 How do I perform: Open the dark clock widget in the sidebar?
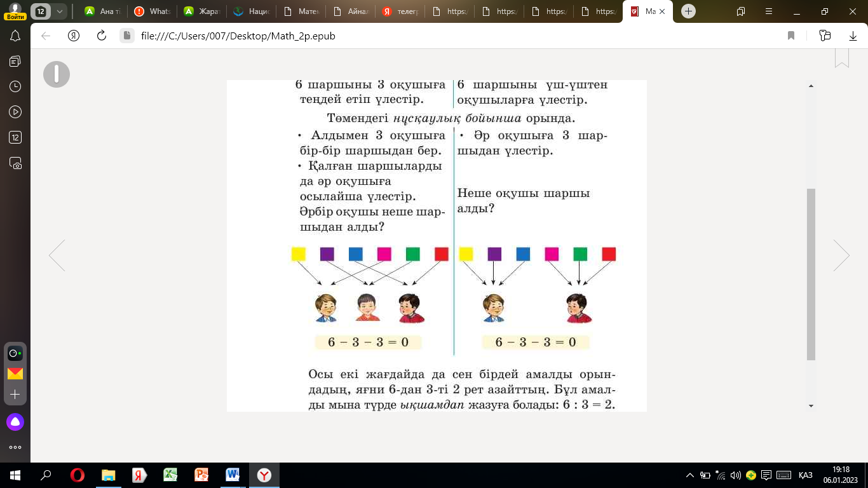coord(15,353)
